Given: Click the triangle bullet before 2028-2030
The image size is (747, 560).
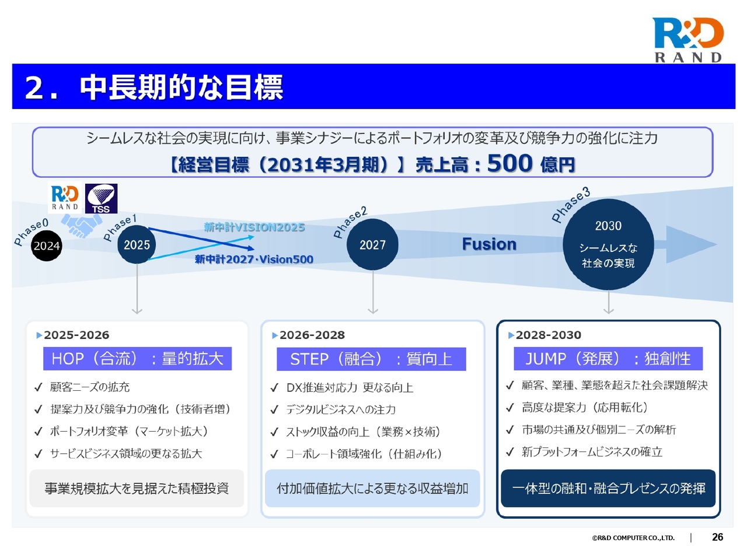Looking at the screenshot, I should 511,335.
